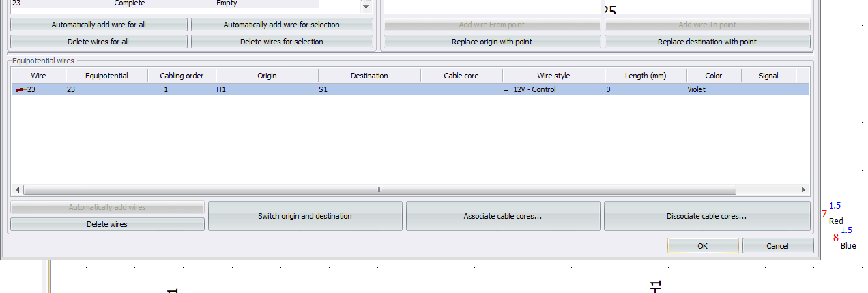The image size is (868, 293).
Task: Select the 12V - Control wire style cell
Action: click(x=553, y=89)
